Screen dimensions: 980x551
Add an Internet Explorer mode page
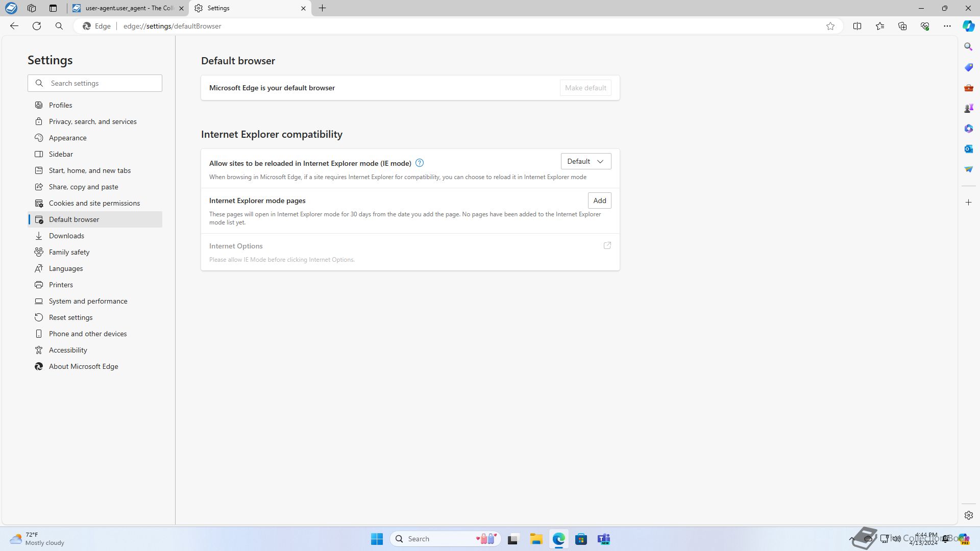tap(599, 201)
